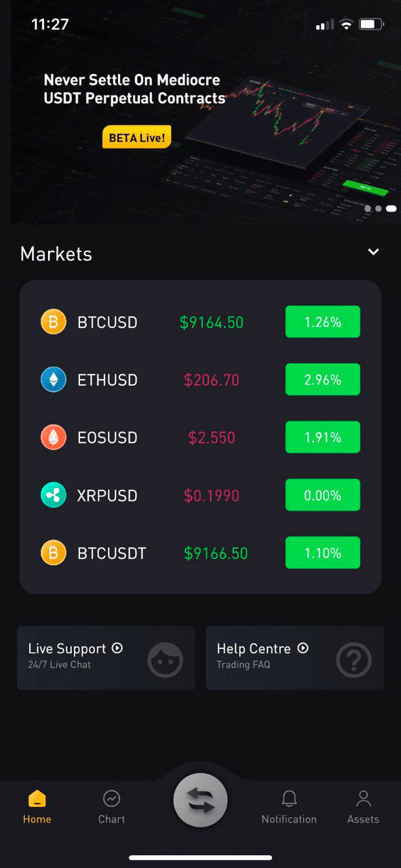Tap the Ethereum icon next to ETHUSD
The image size is (401, 868).
[54, 380]
